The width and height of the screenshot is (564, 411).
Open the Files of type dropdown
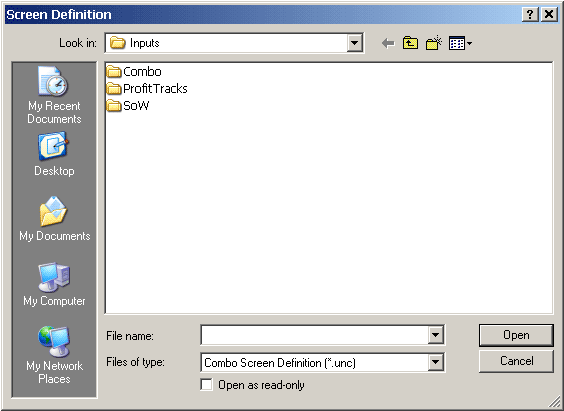click(435, 362)
